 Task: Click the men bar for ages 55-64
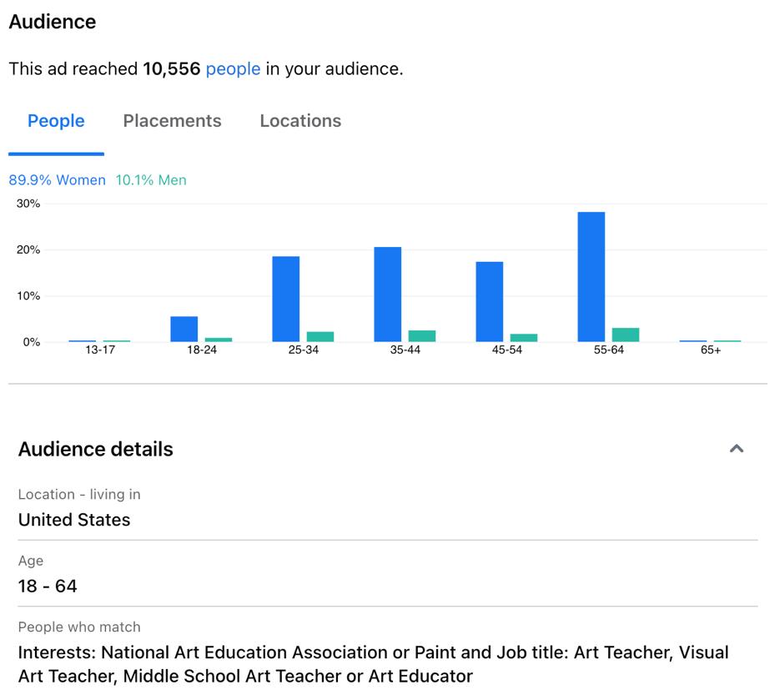point(625,335)
